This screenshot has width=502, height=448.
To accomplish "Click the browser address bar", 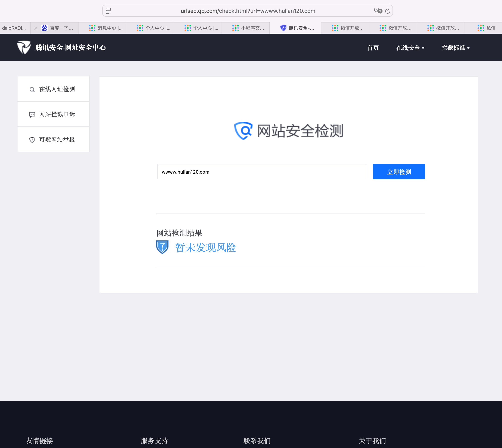I will pyautogui.click(x=248, y=11).
